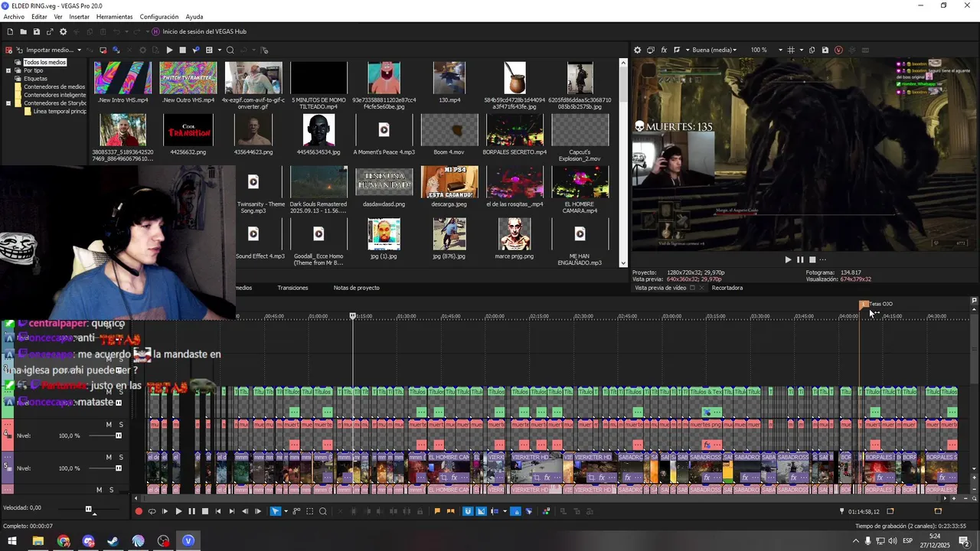Viewport: 980px width, 551px height.
Task: Toggle Enable Snapping magnet icon
Action: [x=467, y=511]
